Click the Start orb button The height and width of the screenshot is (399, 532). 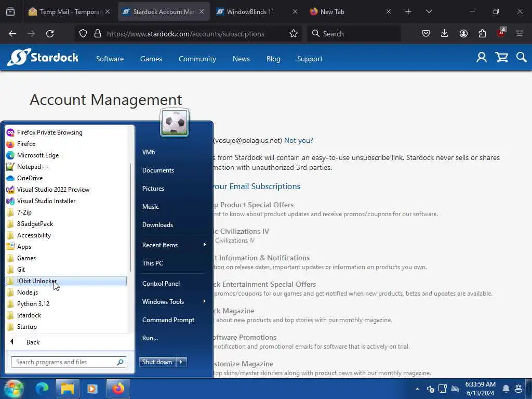pyautogui.click(x=14, y=389)
